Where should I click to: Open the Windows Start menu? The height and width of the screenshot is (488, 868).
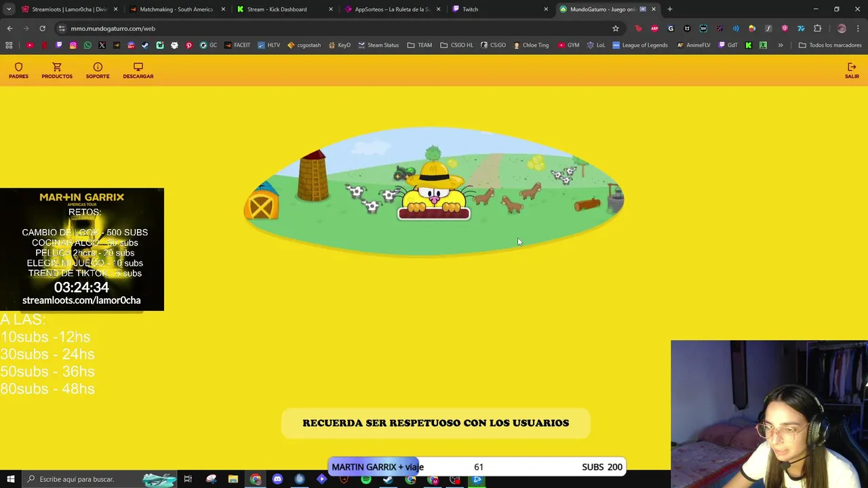tap(10, 479)
